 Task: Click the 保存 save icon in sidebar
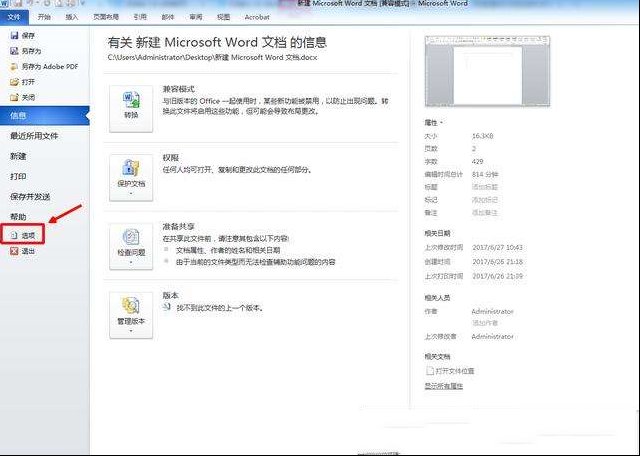[x=14, y=36]
